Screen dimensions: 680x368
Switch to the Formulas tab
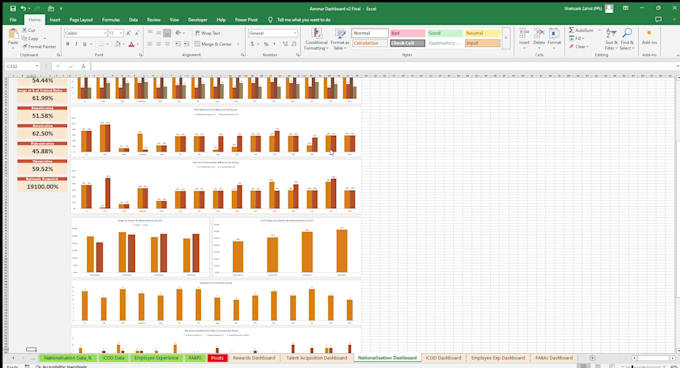coord(111,20)
